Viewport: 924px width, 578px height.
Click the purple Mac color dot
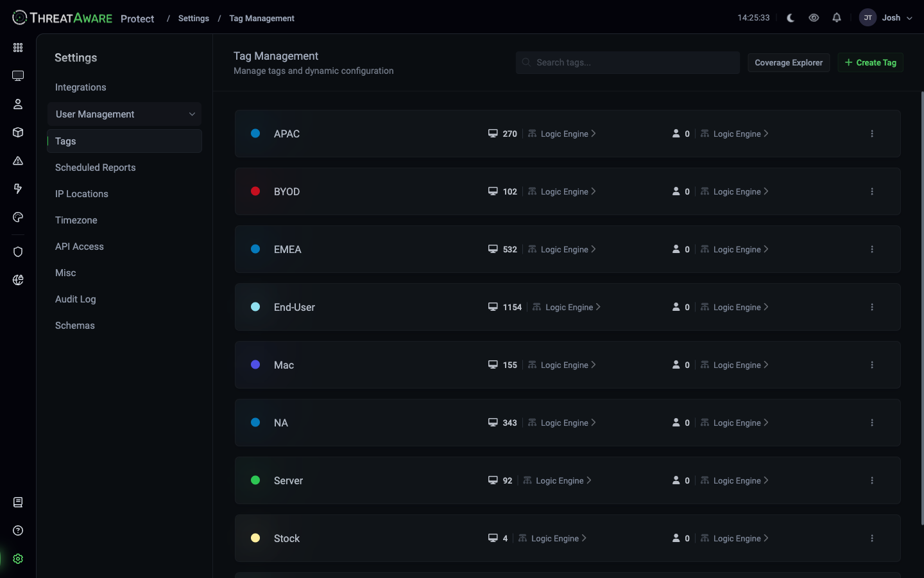(x=255, y=365)
